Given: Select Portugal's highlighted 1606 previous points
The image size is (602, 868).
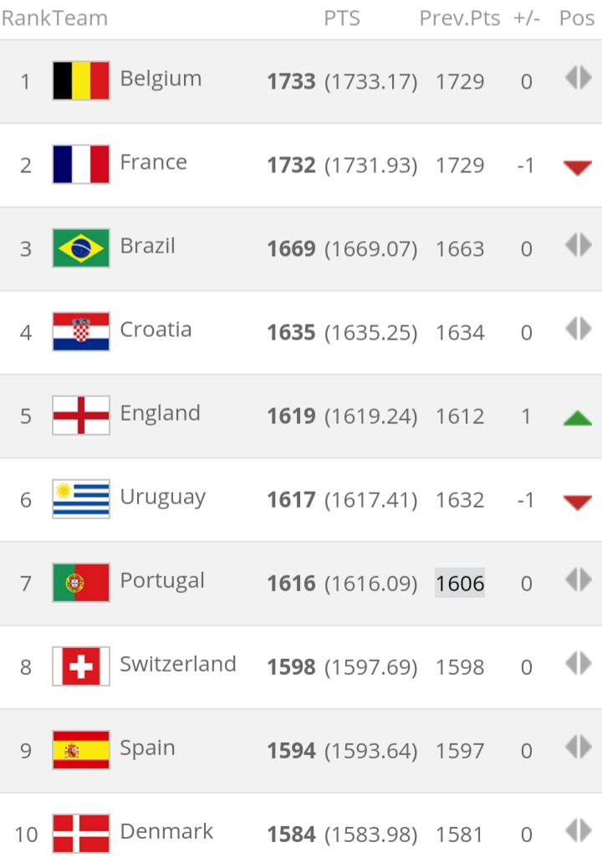Looking at the screenshot, I should tap(460, 583).
